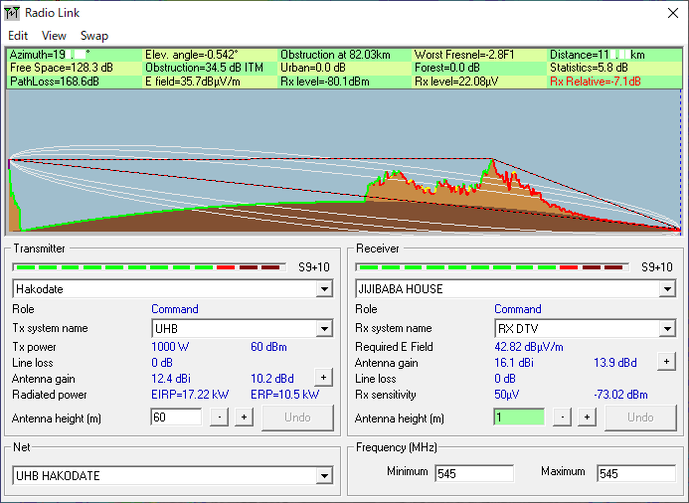Click the transmitter S-meter signal bar
The height and width of the screenshot is (503, 689).
[149, 267]
